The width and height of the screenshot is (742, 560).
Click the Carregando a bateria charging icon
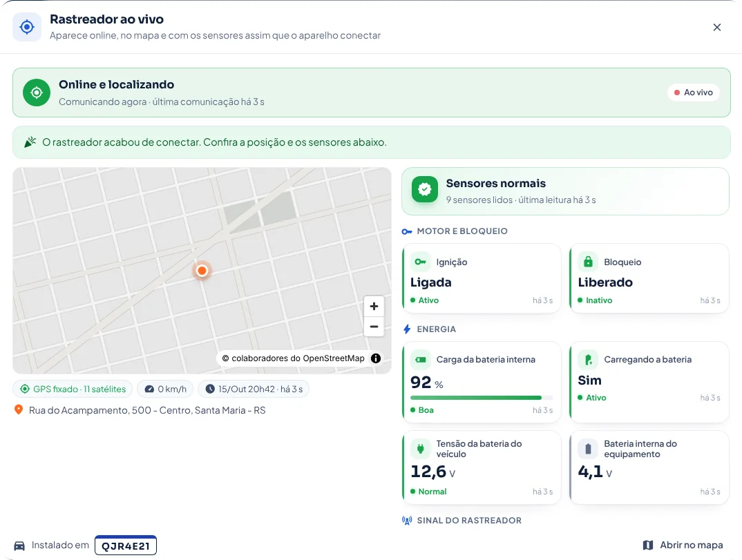588,360
